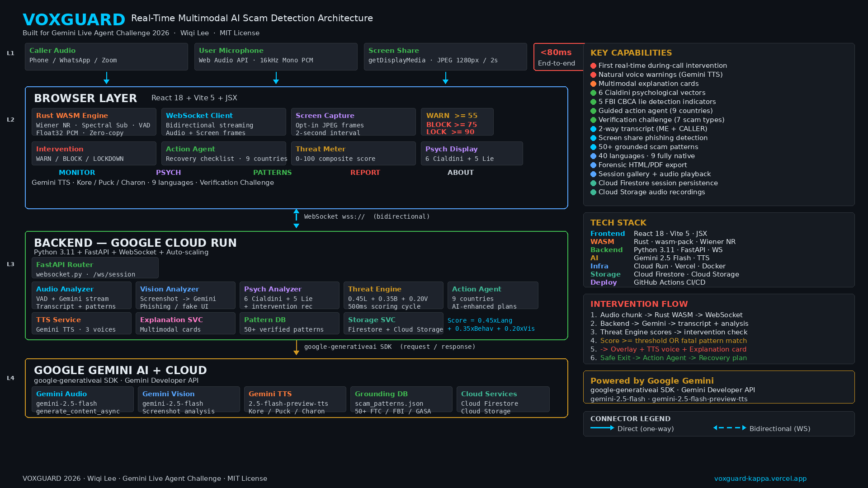
Task: Open the REPORT tab
Action: (x=365, y=173)
